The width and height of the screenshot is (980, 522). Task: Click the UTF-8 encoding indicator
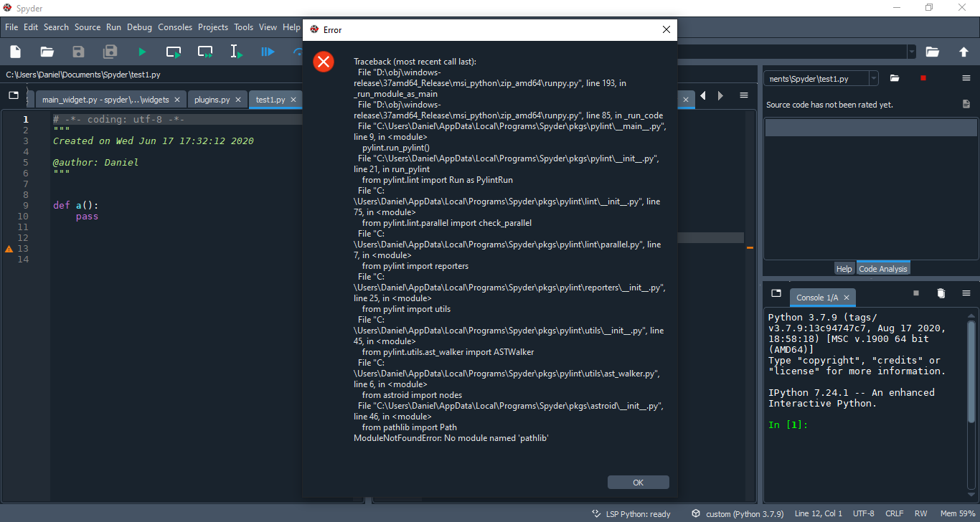pos(863,513)
